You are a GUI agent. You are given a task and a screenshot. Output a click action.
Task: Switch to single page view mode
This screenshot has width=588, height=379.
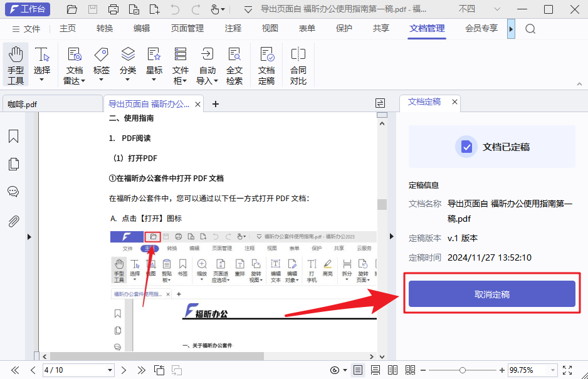[358, 370]
